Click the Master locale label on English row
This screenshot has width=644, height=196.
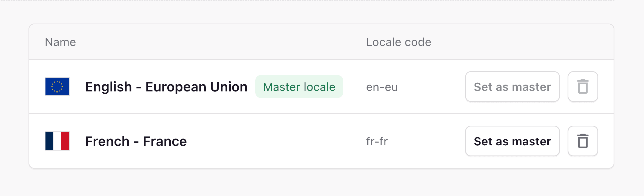[x=299, y=87]
